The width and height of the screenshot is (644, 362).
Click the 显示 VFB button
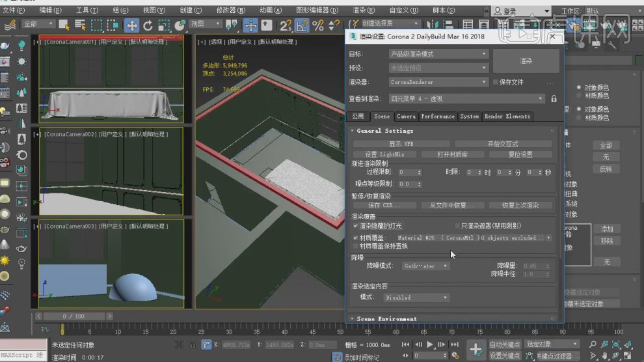[x=401, y=144]
